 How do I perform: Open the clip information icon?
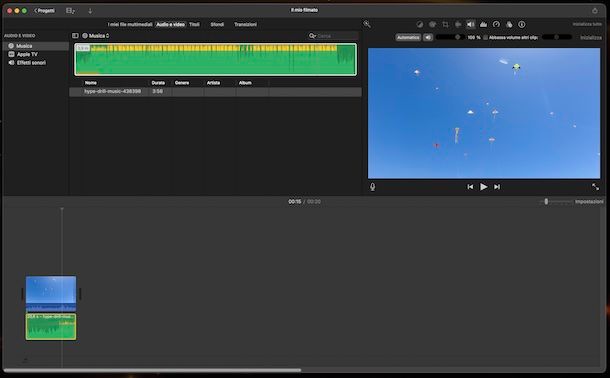pyautogui.click(x=522, y=24)
